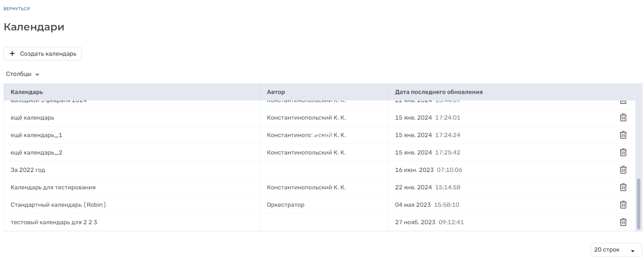This screenshot has width=644, height=260.
Task: Click the date '22 янв. 2024 15:14:58'
Action: pos(428,187)
